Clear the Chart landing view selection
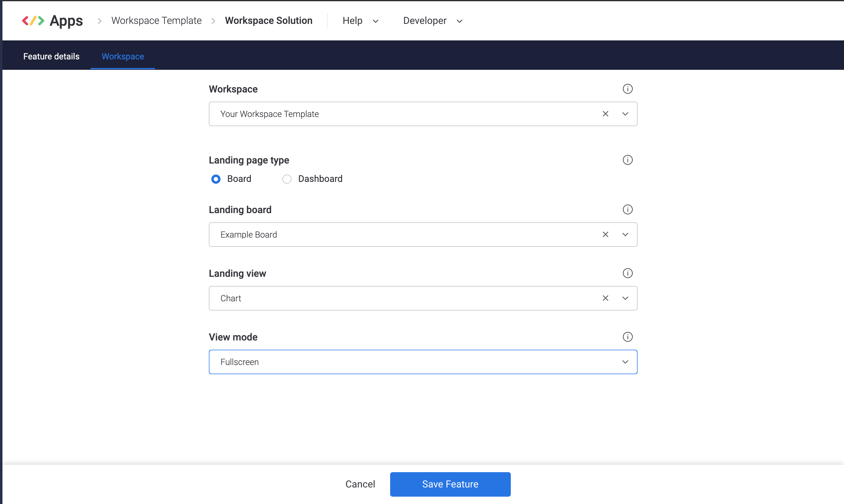 coord(605,298)
